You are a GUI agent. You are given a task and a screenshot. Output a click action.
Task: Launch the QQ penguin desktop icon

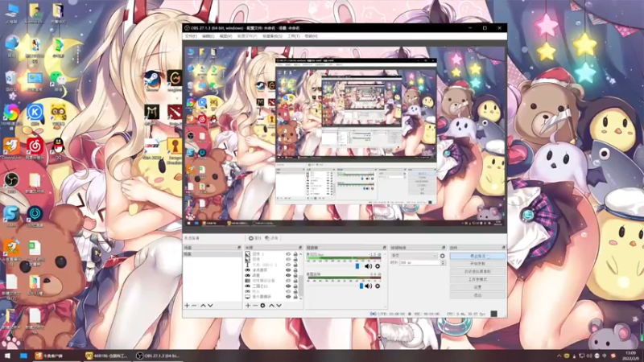pos(58,148)
